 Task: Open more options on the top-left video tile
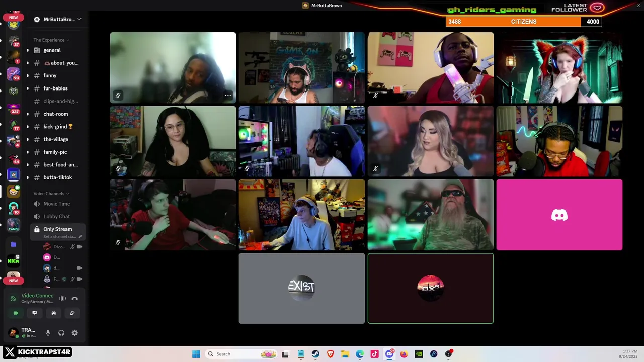coord(228,95)
